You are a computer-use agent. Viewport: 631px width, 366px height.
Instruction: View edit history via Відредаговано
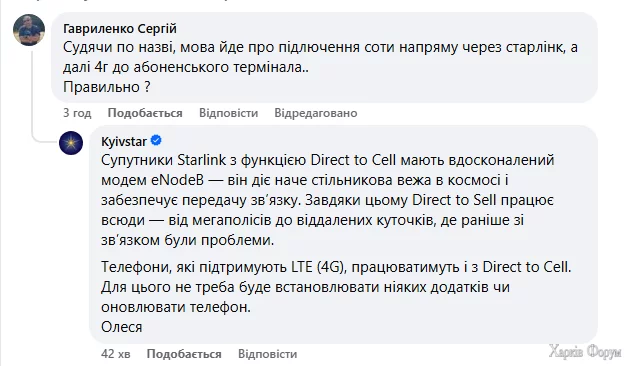click(x=316, y=113)
